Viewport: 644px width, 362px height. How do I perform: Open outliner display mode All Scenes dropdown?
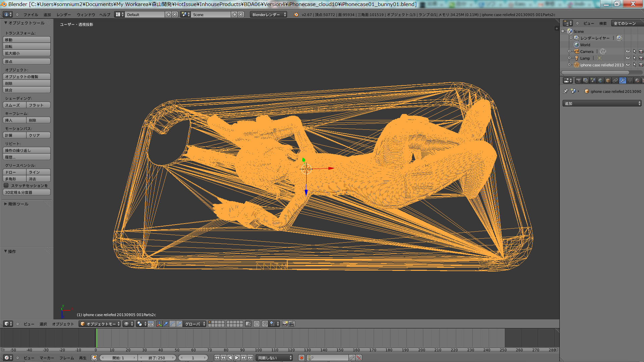tap(627, 23)
